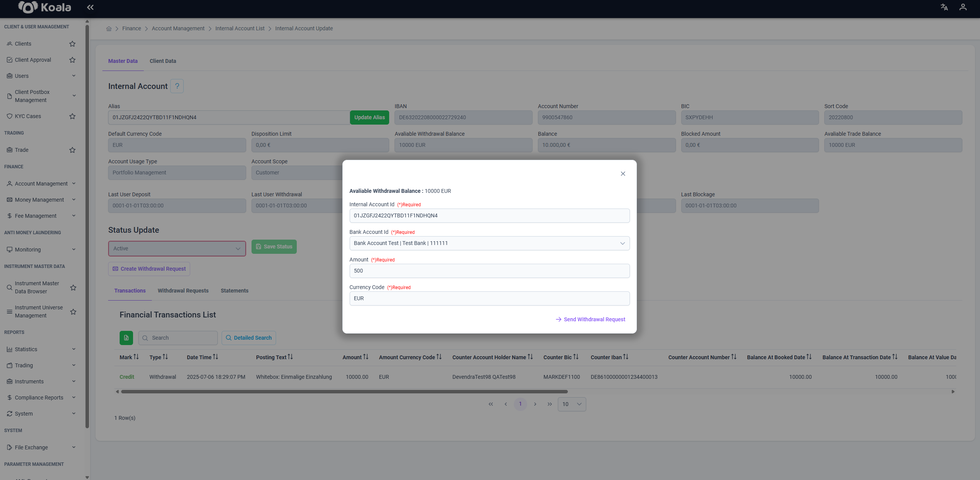980x480 pixels.
Task: Click the green export file icon
Action: [126, 338]
